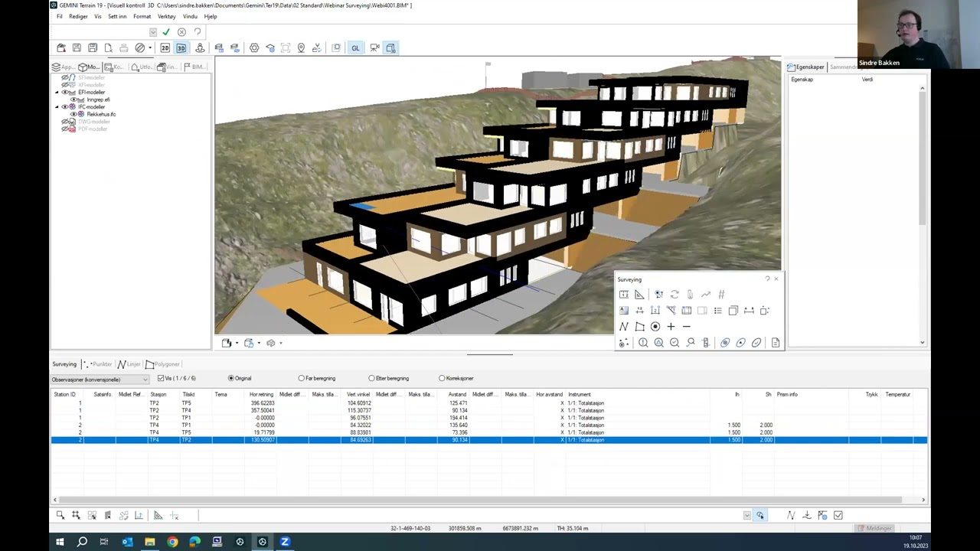Viewport: 980px width, 551px height.
Task: Click the Hor.retning column header
Action: point(262,394)
